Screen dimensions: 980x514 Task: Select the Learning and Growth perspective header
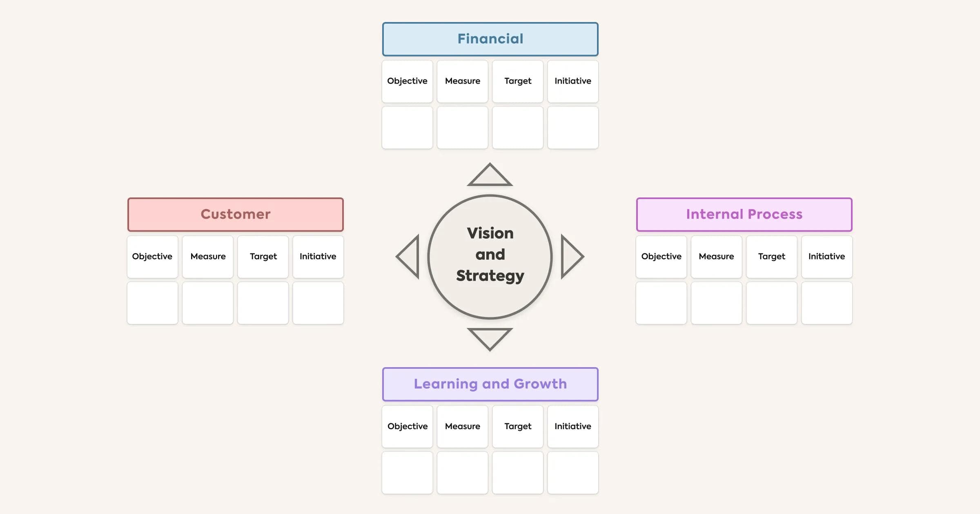click(x=490, y=383)
